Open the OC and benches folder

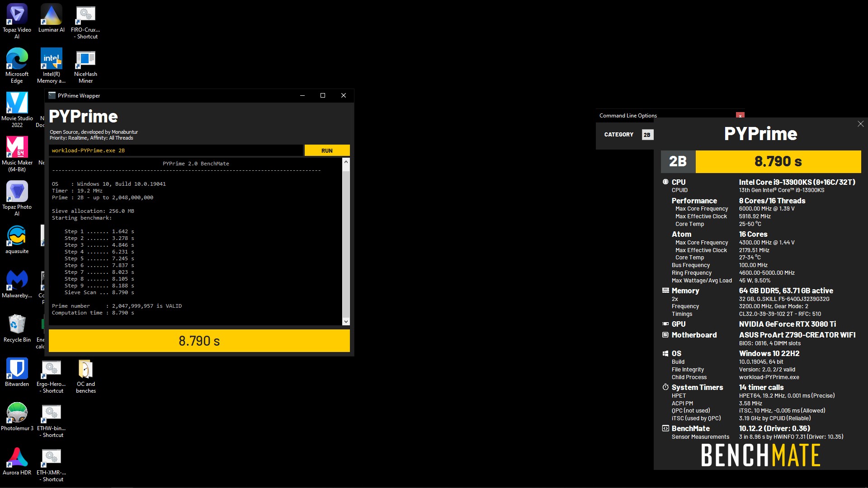pyautogui.click(x=85, y=375)
